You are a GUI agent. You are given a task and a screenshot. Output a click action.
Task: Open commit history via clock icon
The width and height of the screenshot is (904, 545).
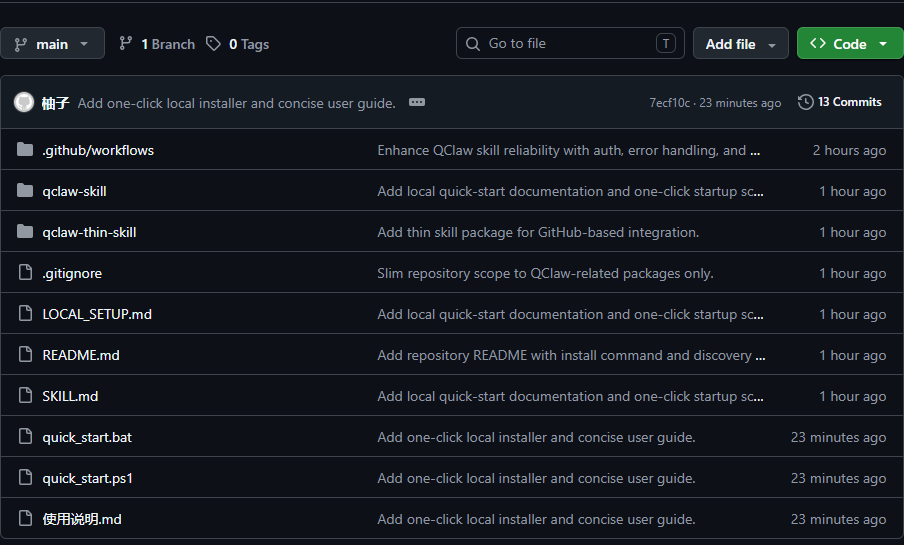(805, 102)
